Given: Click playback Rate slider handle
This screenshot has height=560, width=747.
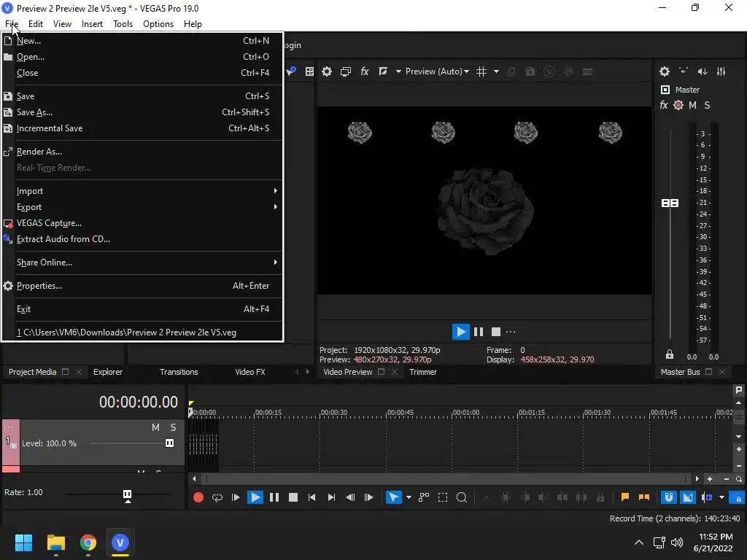Looking at the screenshot, I should tap(127, 494).
